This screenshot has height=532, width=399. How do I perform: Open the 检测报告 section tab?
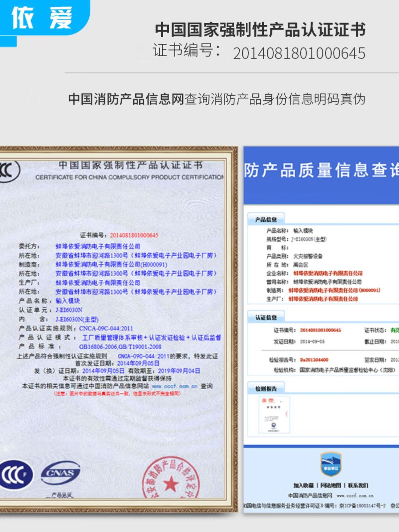[266, 388]
